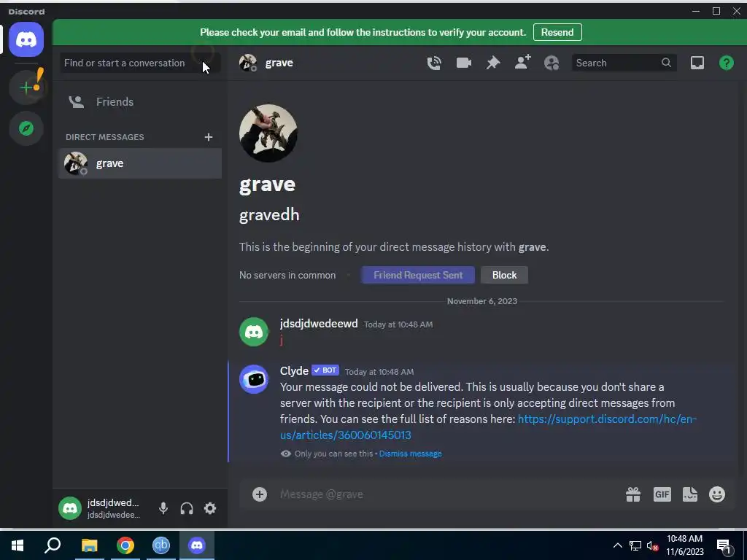Open emoji picker smiley icon
The width and height of the screenshot is (747, 560).
(717, 494)
